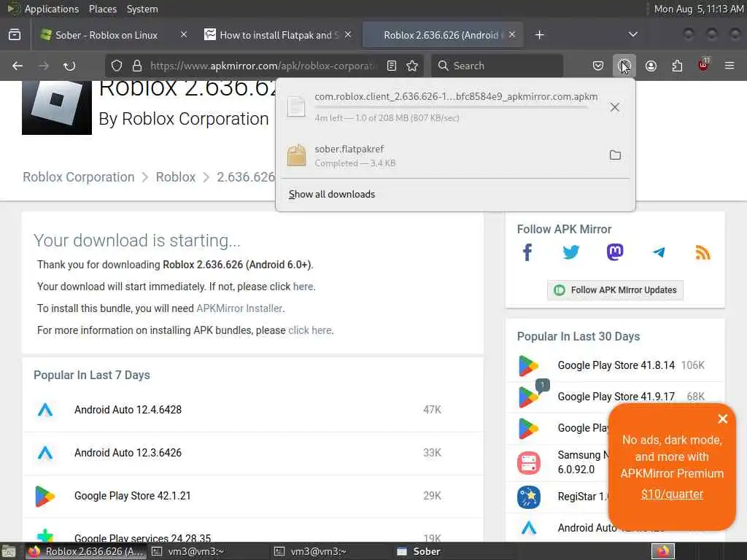Select the Roblox 2.636.626 tab
The image size is (747, 560).
[x=441, y=35]
